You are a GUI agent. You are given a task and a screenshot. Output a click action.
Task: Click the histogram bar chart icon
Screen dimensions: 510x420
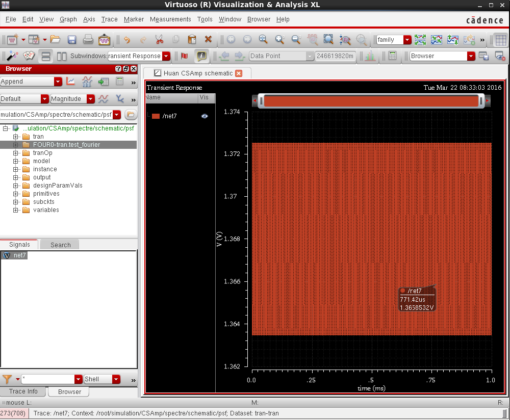370,56
